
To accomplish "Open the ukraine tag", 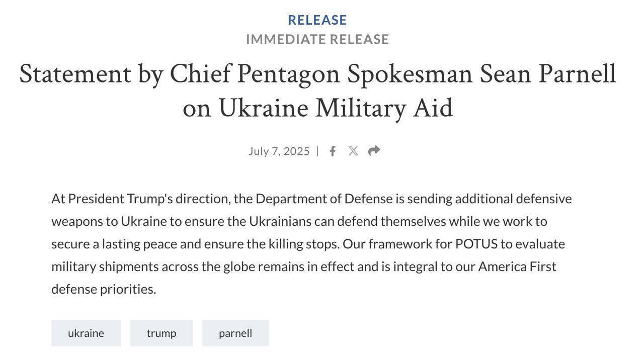I will click(86, 333).
